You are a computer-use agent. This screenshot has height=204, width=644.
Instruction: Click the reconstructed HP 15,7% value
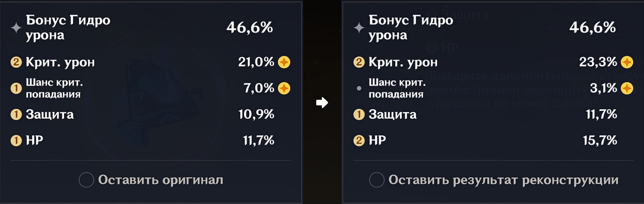pyautogui.click(x=600, y=140)
